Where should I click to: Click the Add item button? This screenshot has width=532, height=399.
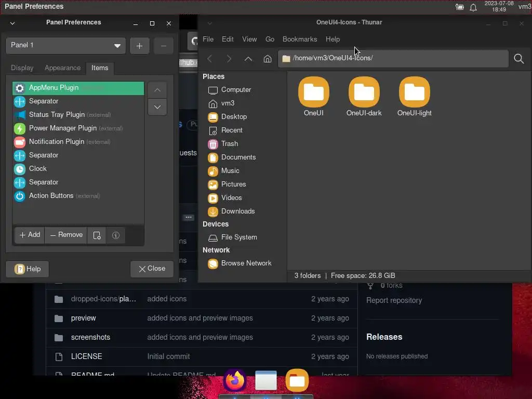[x=30, y=235]
